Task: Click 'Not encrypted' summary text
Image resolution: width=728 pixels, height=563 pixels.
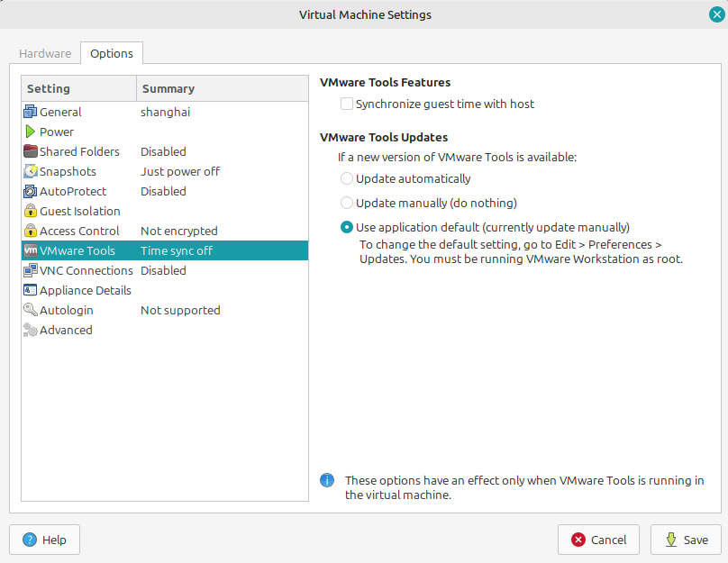Action: click(179, 231)
